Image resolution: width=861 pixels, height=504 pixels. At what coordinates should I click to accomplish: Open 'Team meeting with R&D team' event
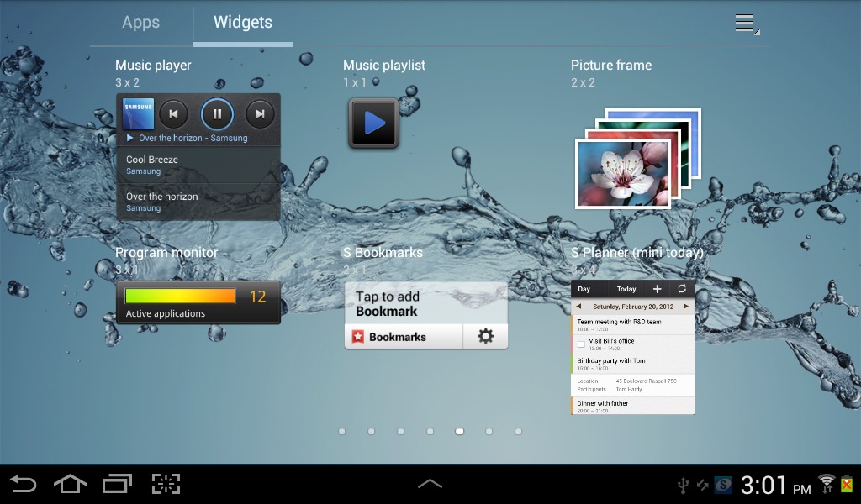[632, 325]
